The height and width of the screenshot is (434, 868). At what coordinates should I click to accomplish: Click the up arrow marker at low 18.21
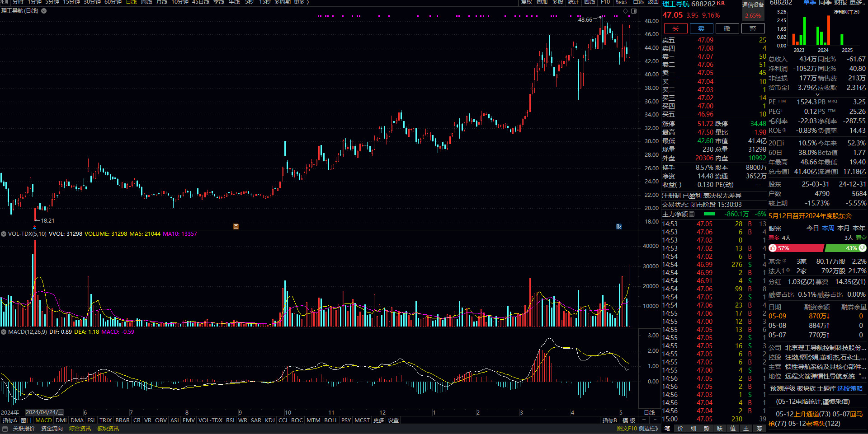35,227
